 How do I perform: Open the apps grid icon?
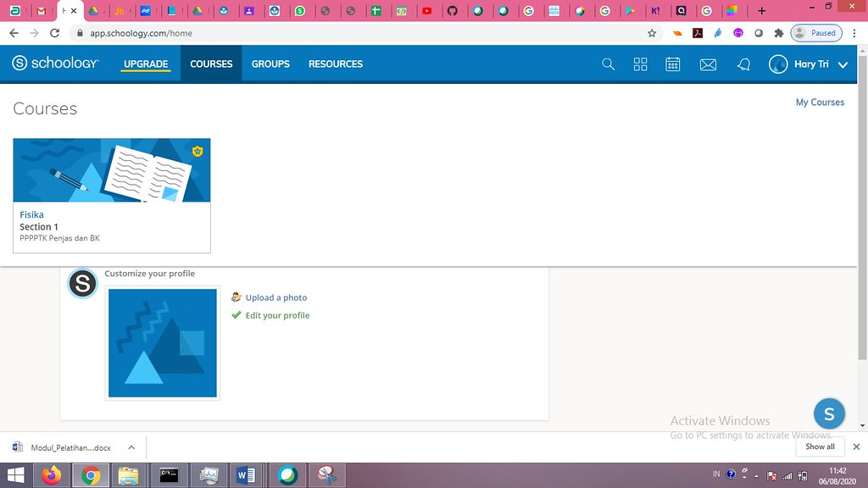[641, 64]
